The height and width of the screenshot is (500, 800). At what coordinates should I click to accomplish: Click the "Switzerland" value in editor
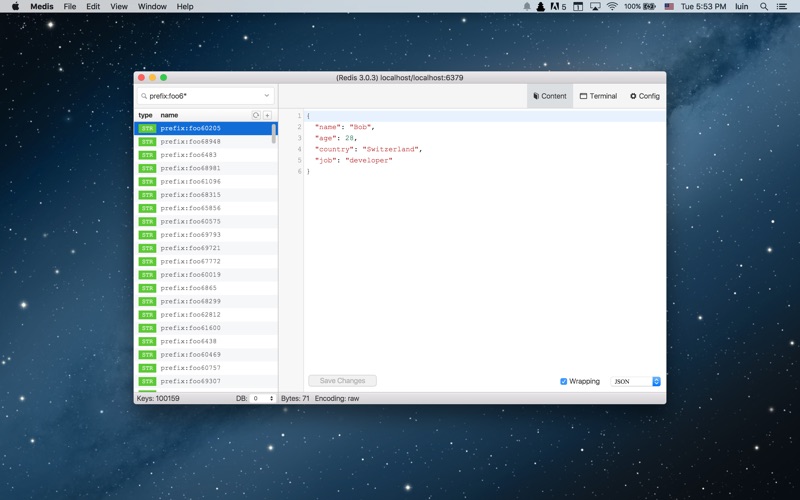[x=390, y=149]
